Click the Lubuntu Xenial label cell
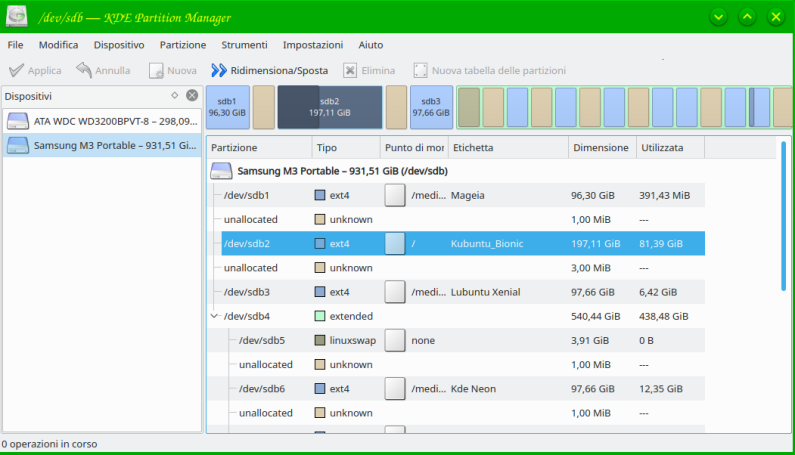 tap(485, 292)
